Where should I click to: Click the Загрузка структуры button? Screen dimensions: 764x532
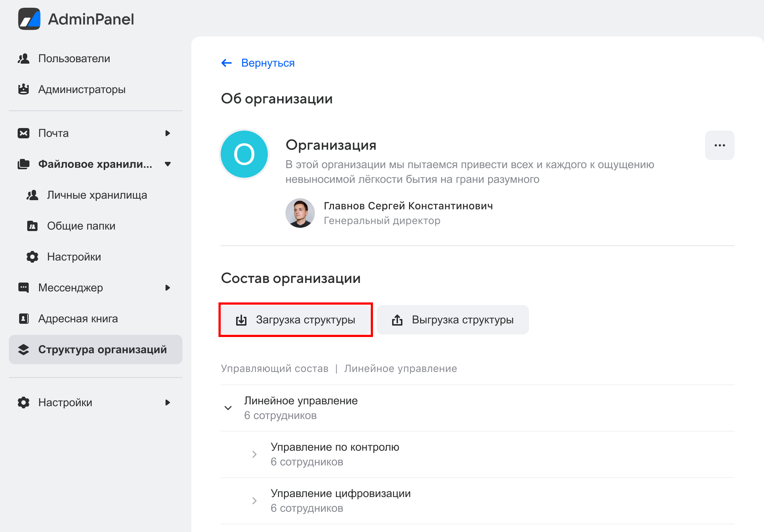[295, 320]
